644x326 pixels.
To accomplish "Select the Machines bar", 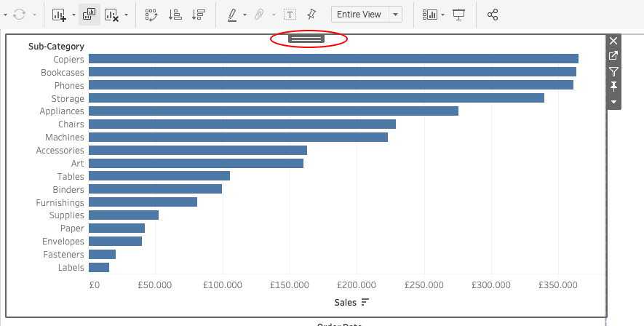I will [238, 137].
